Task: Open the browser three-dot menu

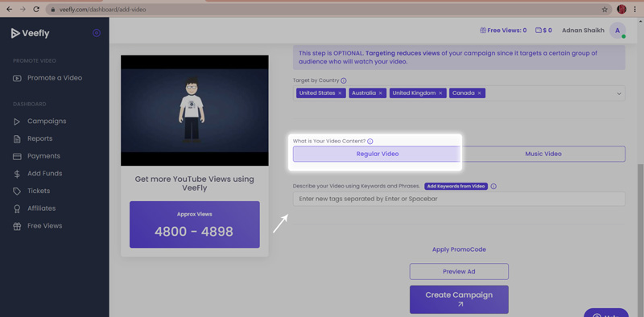Action: click(x=634, y=10)
